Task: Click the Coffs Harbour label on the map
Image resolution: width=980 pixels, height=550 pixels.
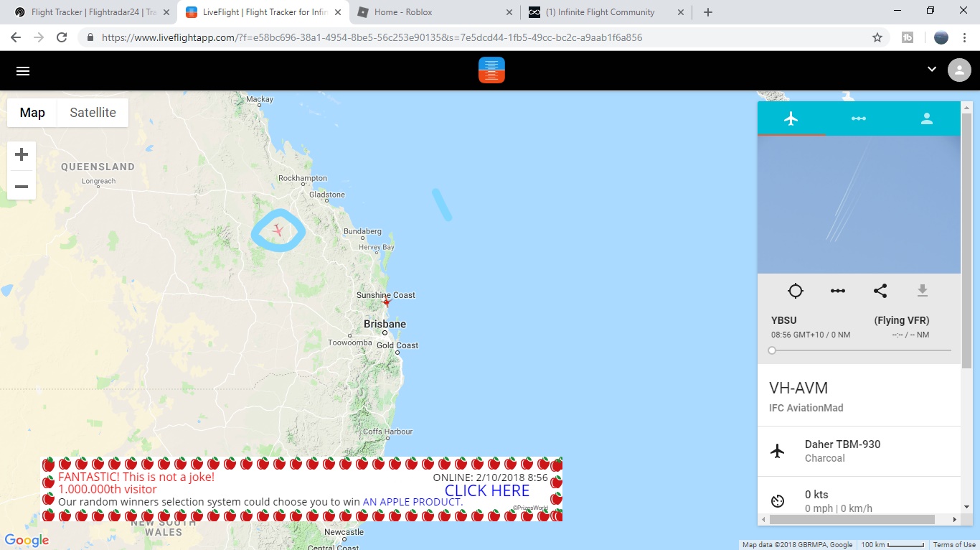Action: (x=387, y=432)
